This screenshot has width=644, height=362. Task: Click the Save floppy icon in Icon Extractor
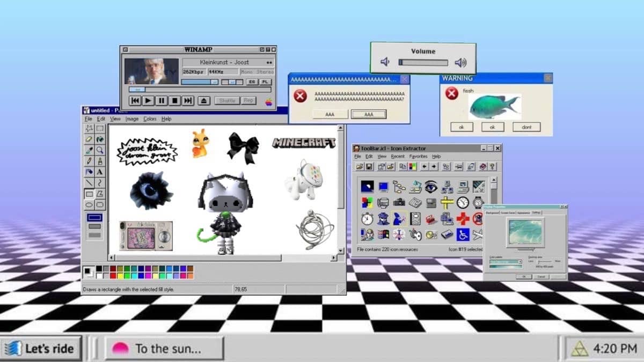[369, 166]
